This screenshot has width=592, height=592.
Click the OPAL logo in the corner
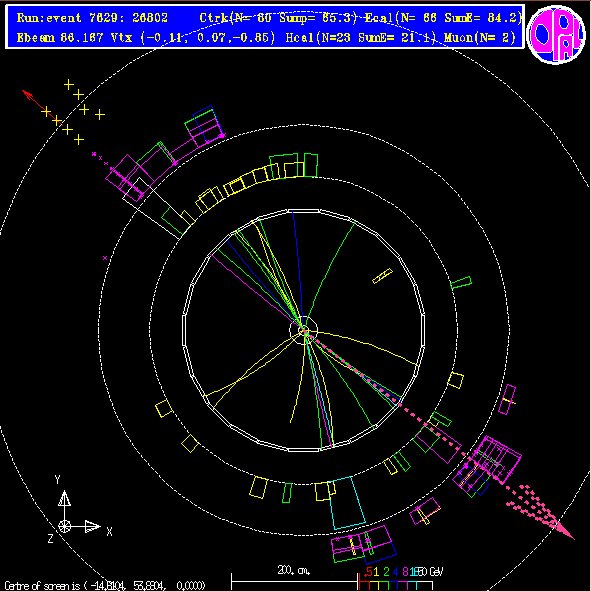pyautogui.click(x=556, y=35)
